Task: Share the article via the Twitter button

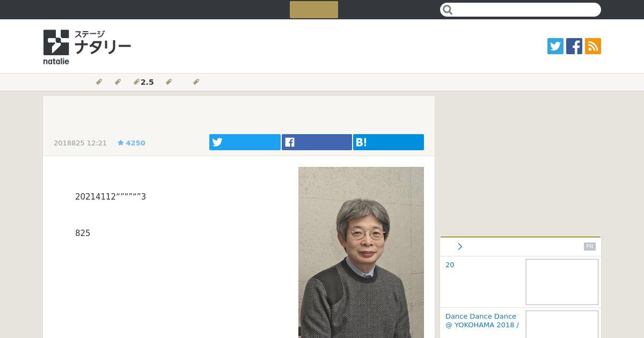Action: (245, 142)
